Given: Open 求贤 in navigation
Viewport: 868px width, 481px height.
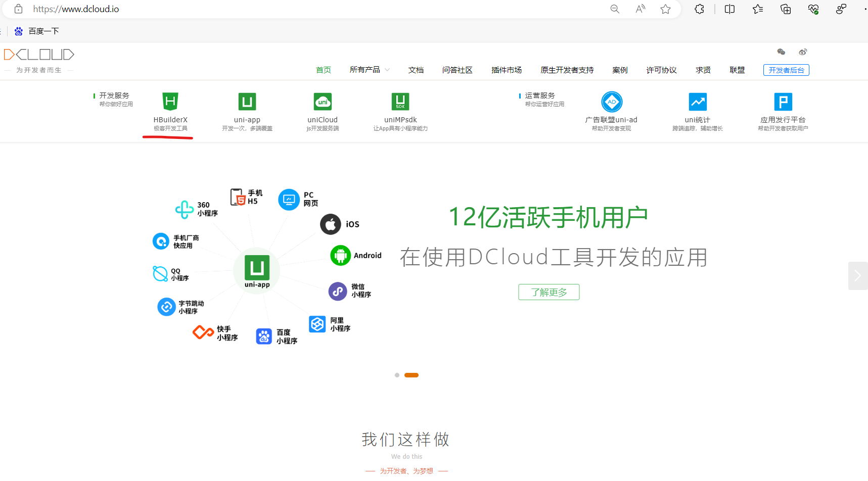Looking at the screenshot, I should [x=703, y=70].
